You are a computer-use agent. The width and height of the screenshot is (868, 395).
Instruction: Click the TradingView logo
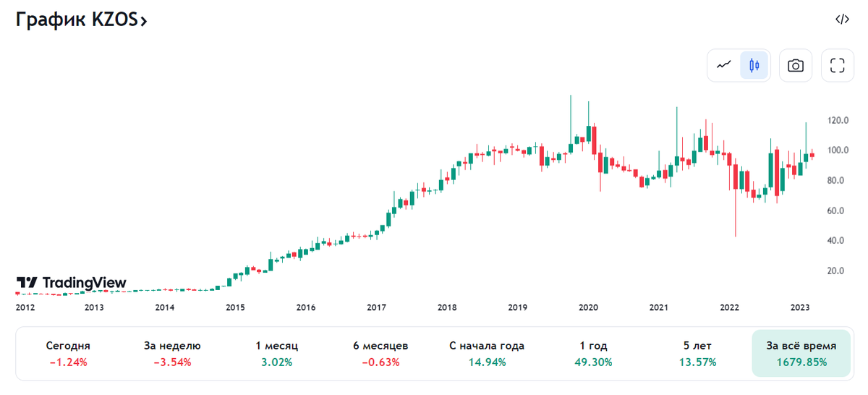click(x=71, y=282)
